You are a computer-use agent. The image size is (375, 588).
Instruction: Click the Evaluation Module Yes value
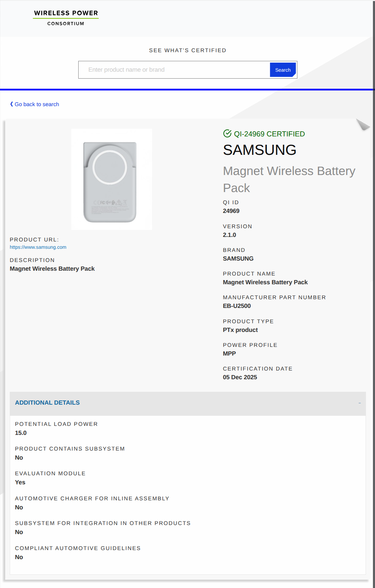coord(20,482)
